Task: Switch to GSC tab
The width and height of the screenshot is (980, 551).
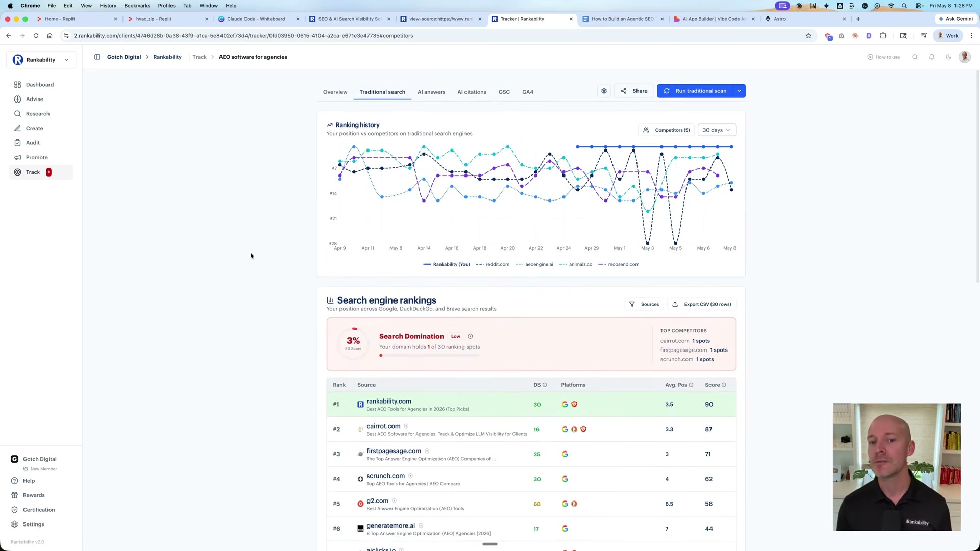Action: [504, 92]
